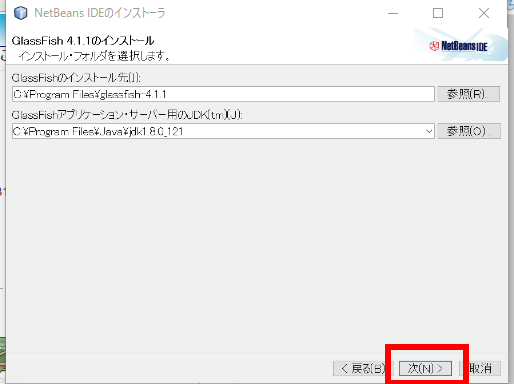Screen dimensions: 514x384
Task: Minimize the NetBeans installer window
Action: pos(393,13)
